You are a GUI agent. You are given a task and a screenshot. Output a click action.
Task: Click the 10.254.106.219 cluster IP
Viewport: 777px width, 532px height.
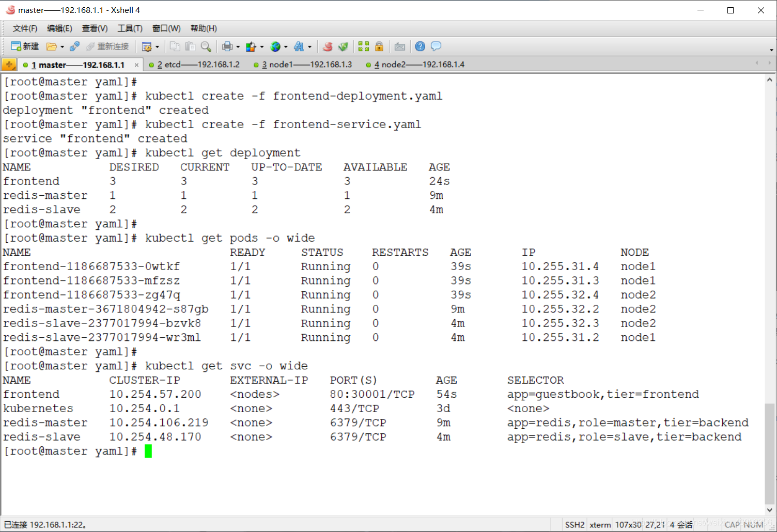(159, 423)
